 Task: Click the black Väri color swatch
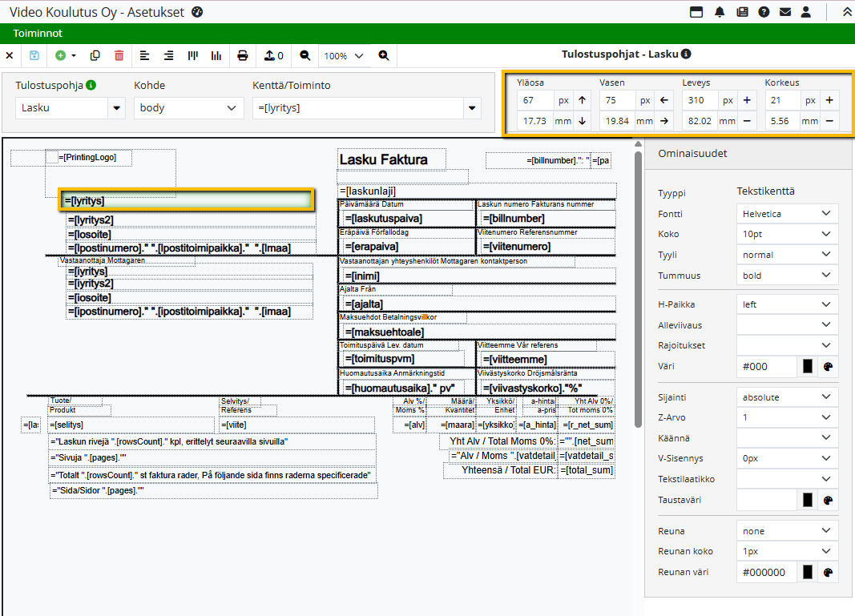click(808, 366)
